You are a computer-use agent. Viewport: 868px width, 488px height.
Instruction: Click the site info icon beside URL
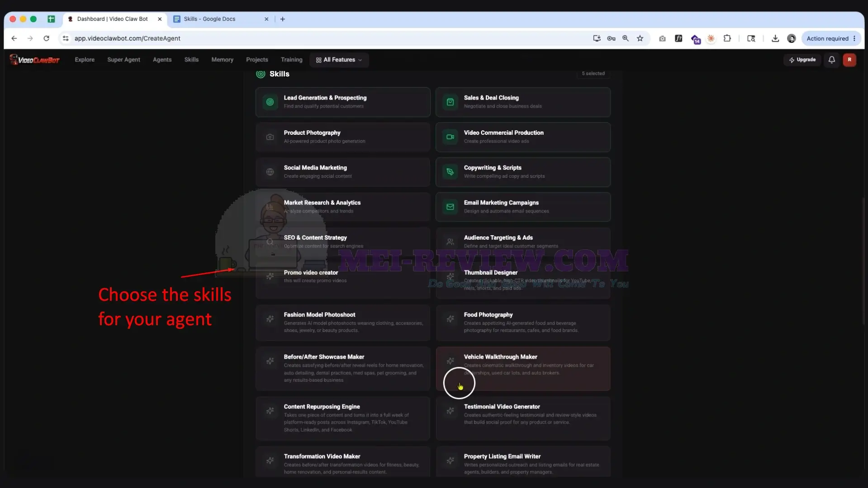(x=66, y=38)
